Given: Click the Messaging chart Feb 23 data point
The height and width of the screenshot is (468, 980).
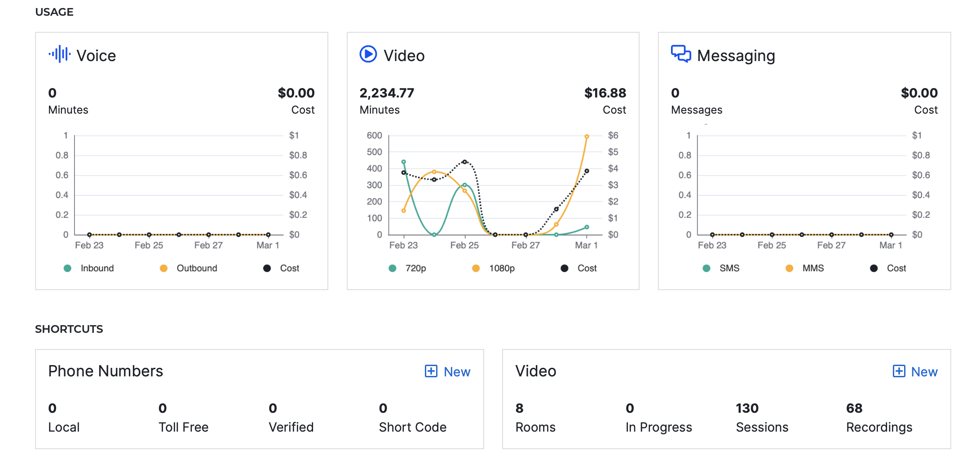Looking at the screenshot, I should click(x=712, y=234).
